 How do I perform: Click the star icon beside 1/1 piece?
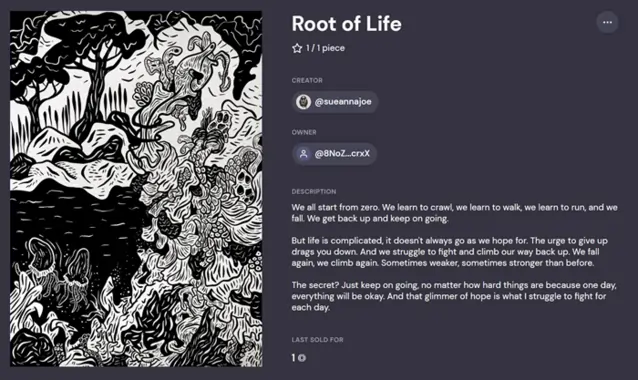(297, 48)
